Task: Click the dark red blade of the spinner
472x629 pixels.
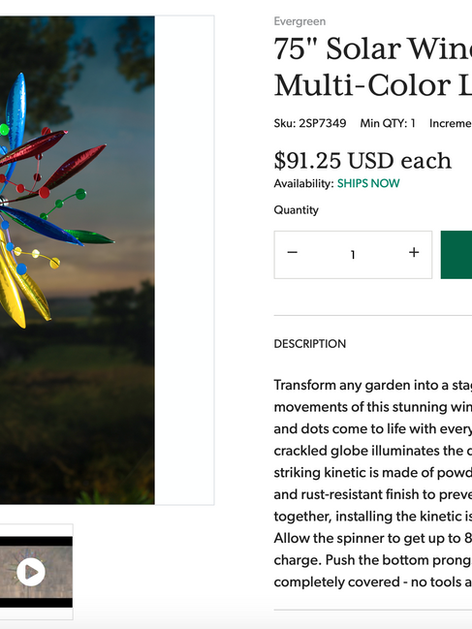Action: 74,166
